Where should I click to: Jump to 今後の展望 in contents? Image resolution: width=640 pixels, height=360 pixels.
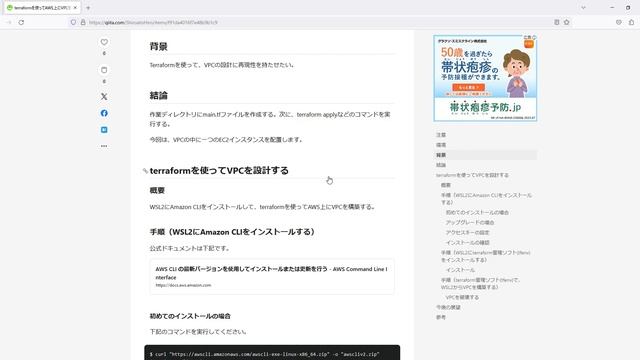(x=448, y=307)
